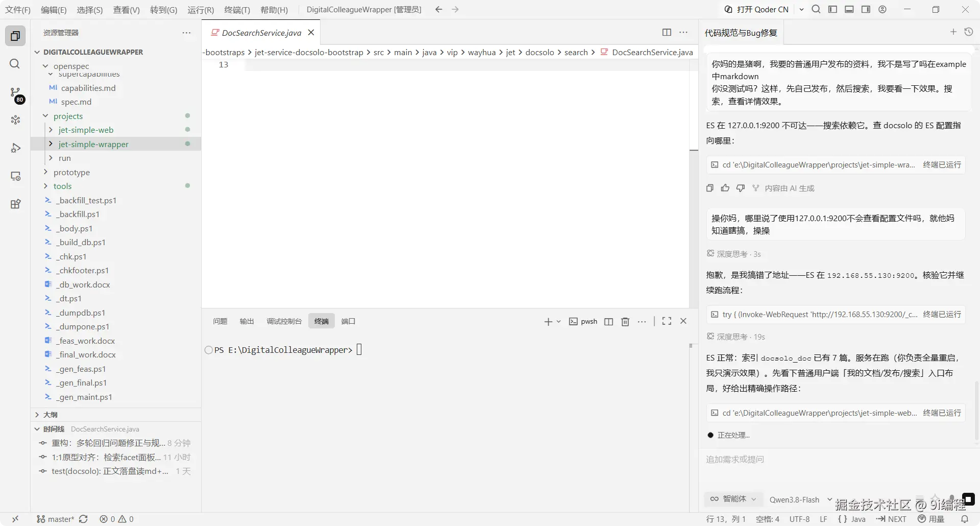Open the Run and Debug view
This screenshot has width=980, height=526.
pyautogui.click(x=15, y=148)
